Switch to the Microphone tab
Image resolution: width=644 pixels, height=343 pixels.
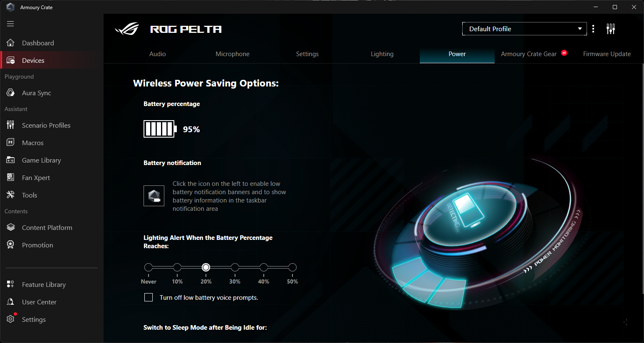233,54
